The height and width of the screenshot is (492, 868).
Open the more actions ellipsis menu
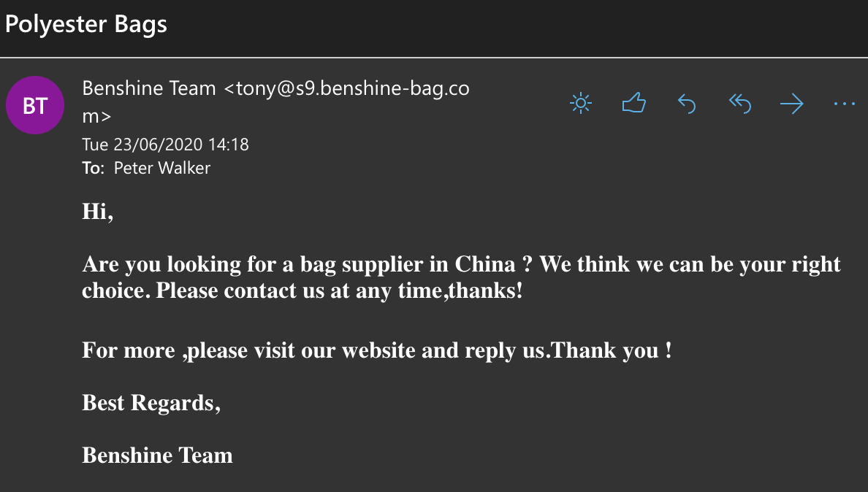point(844,104)
